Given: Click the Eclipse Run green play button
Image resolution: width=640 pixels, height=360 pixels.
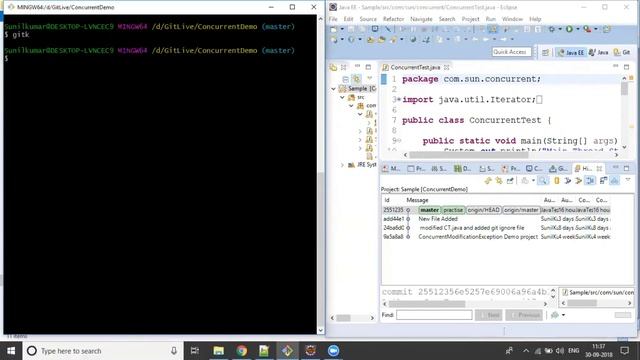Looking at the screenshot, I should pos(569,29).
